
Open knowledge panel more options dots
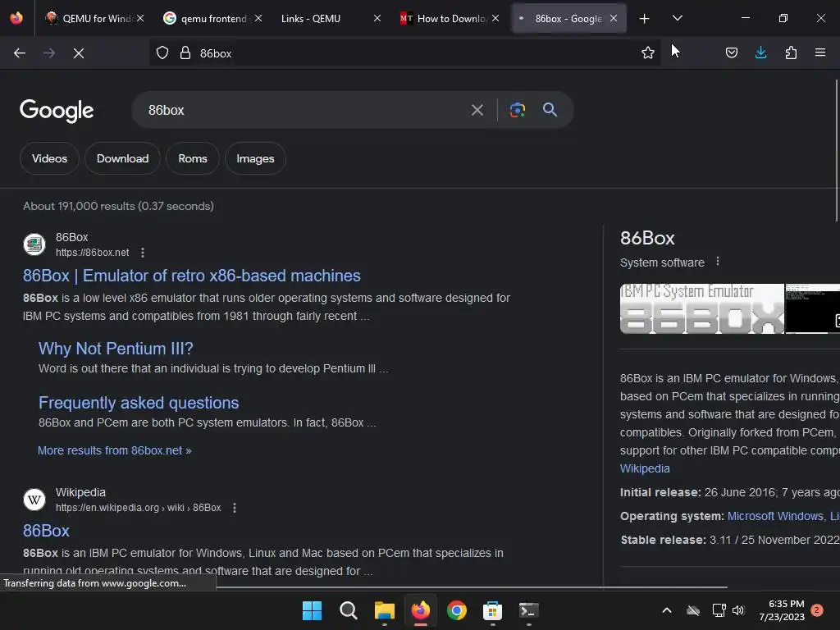point(718,262)
